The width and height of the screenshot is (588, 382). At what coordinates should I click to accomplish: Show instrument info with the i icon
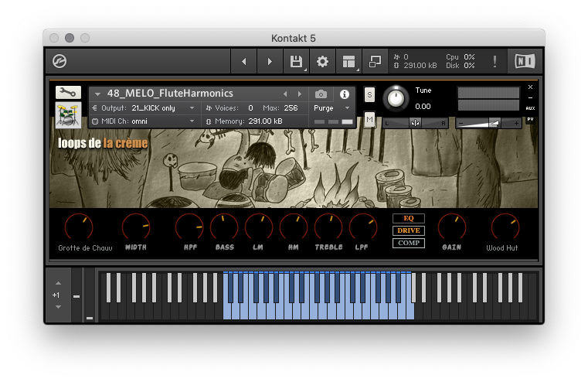pyautogui.click(x=345, y=94)
